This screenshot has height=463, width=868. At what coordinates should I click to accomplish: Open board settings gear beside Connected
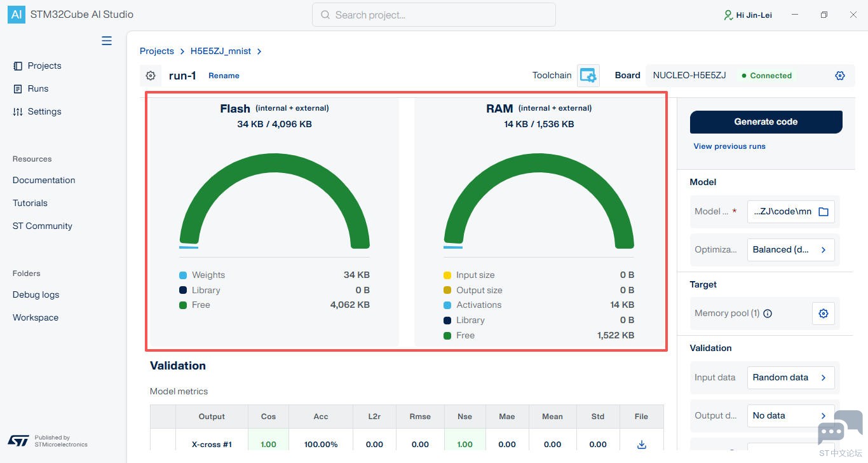coord(840,76)
